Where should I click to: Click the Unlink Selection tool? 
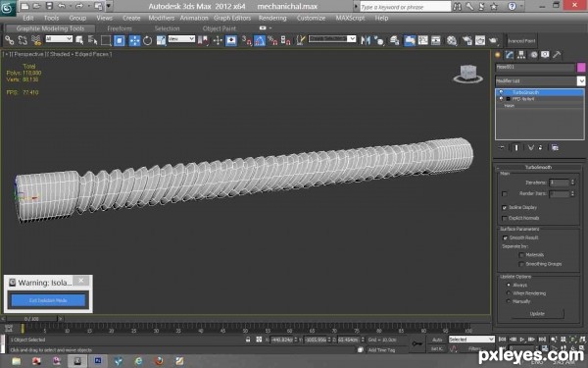(23, 40)
